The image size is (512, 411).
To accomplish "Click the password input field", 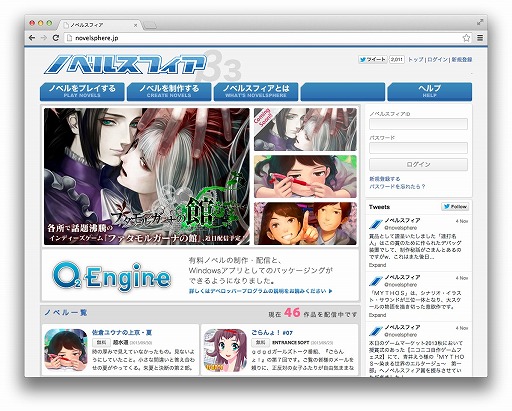I will tap(418, 148).
